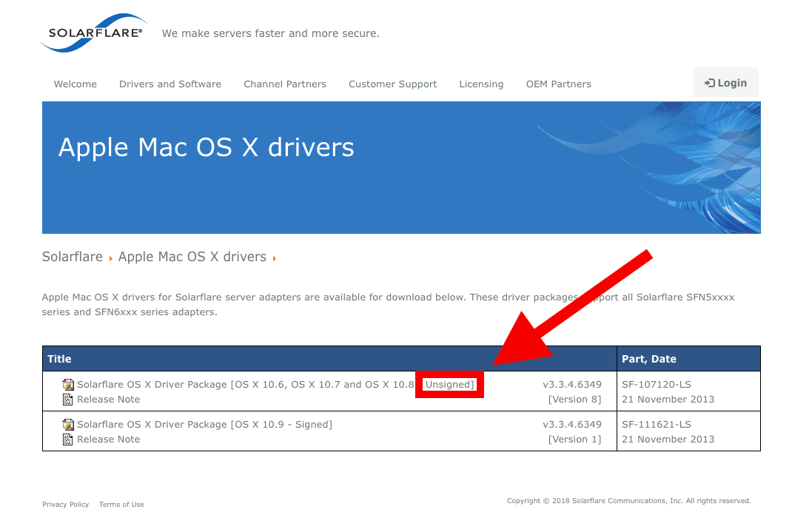Open Release Note for Version 8 driver
The image size is (792, 532).
click(x=109, y=400)
